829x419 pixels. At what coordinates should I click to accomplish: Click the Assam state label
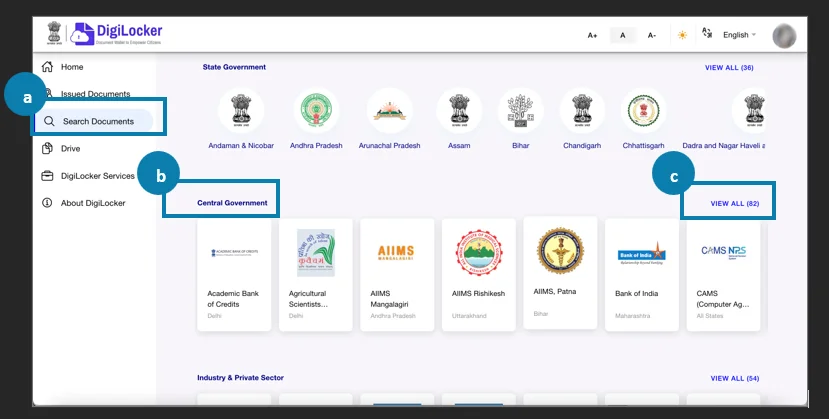pyautogui.click(x=459, y=145)
